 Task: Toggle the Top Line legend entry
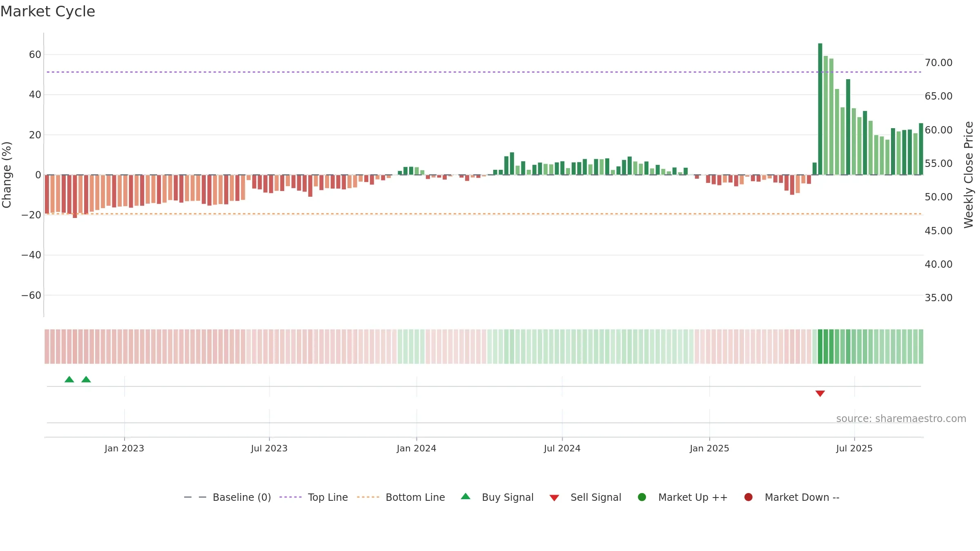(314, 497)
